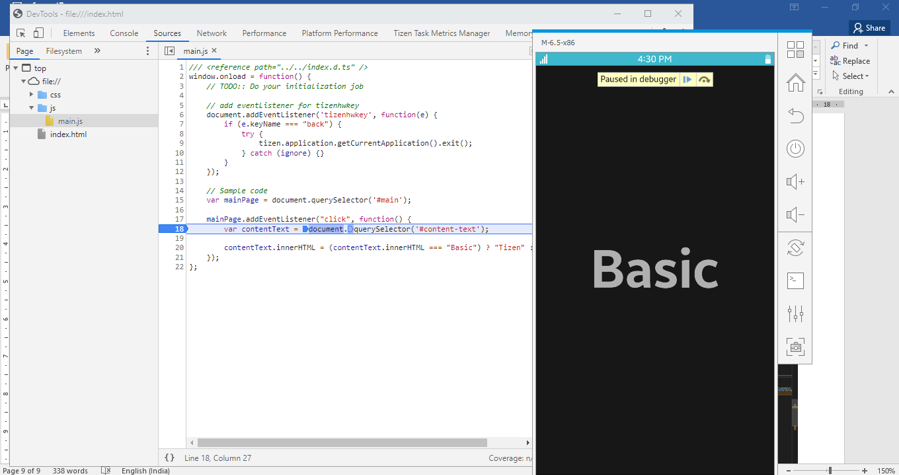Decrease volume using emulator volume down icon
899x475 pixels.
click(x=795, y=215)
